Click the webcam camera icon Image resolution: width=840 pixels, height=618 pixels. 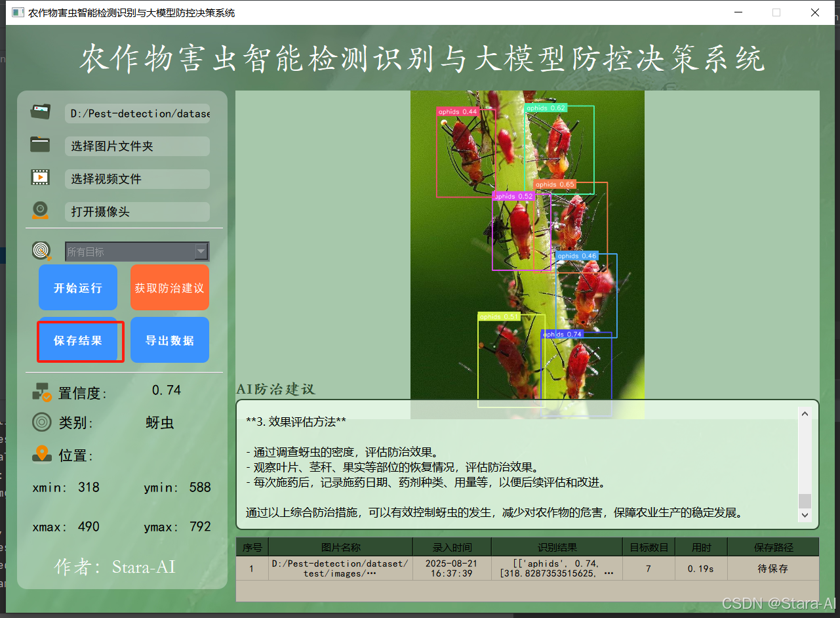41,211
